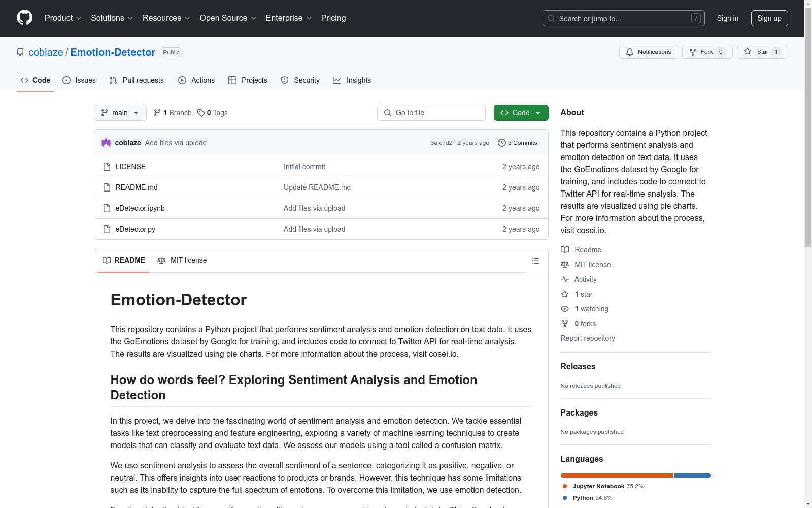This screenshot has width=812, height=508.
Task: Expand the Enterprise menu
Action: (x=288, y=18)
